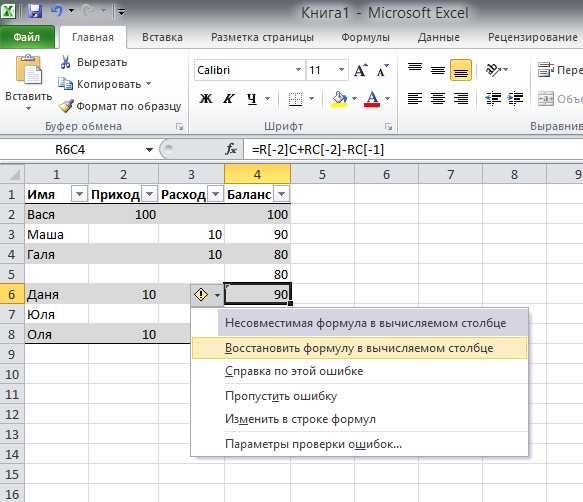Screen dimensions: 583x502
Task: Open the Customize Quick Access Toolbar arrow
Action: [x=121, y=12]
